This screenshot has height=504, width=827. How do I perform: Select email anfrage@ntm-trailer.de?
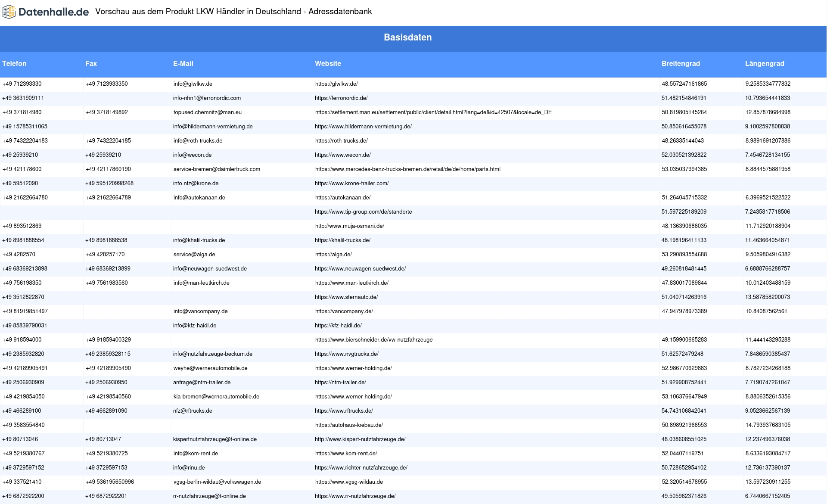click(x=202, y=383)
